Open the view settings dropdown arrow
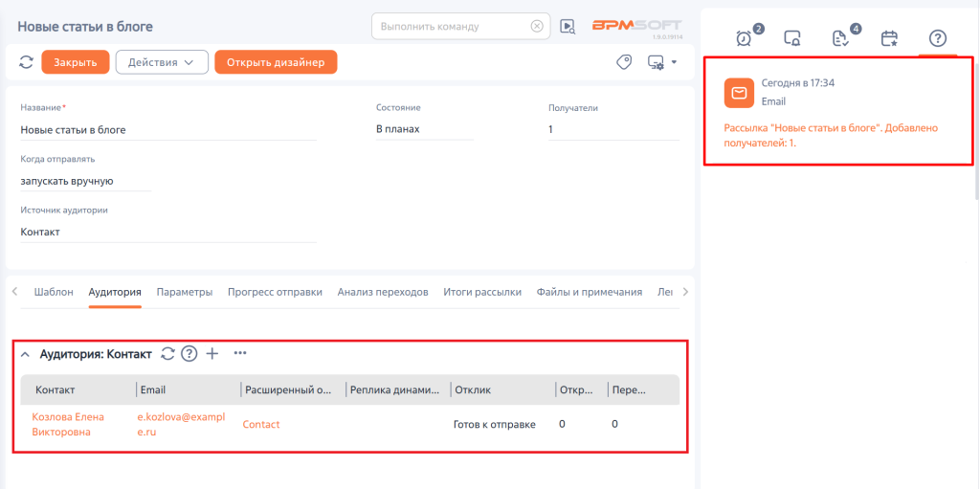 674,62
